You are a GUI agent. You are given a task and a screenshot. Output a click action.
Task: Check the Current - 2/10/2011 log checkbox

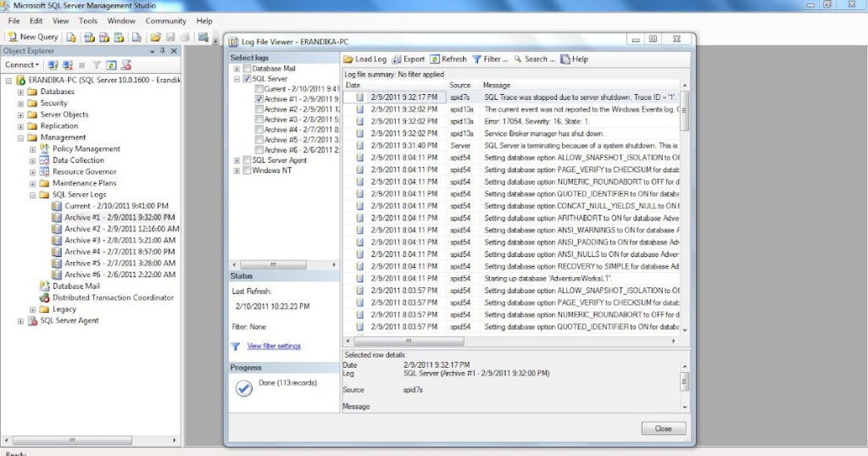[x=259, y=89]
